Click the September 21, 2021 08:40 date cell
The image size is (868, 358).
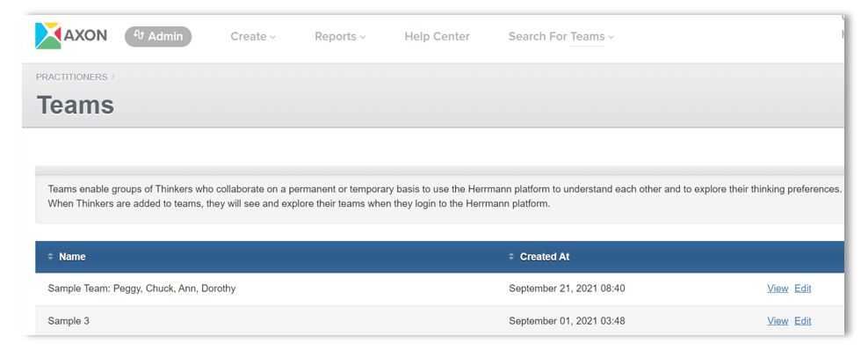pos(567,289)
